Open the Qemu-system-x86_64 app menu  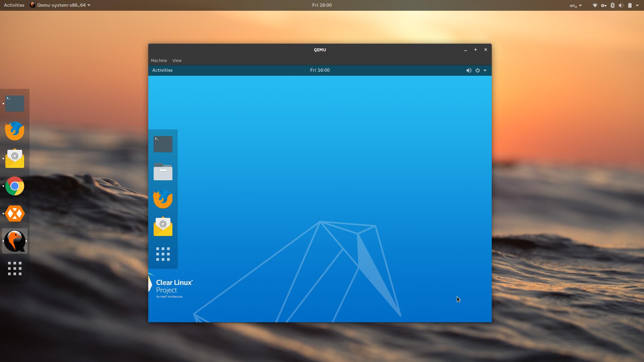(60, 5)
